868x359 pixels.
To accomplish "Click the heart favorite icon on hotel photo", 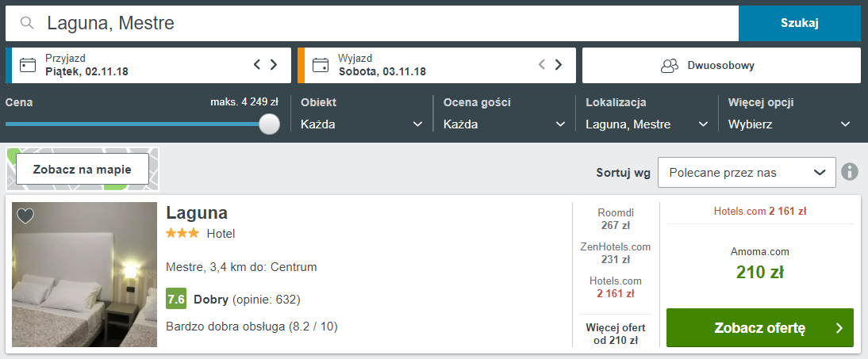I will 25,216.
